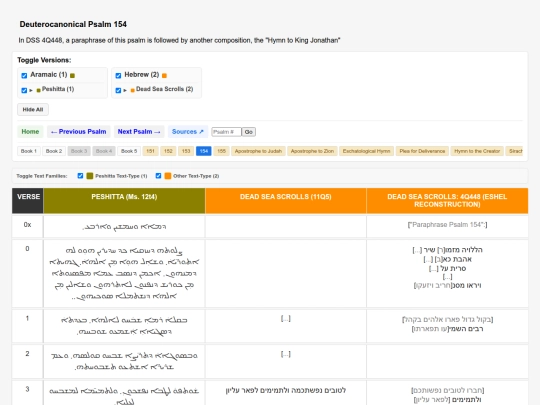Click the 11Q5 [...] placeholder in verse 1
The image size is (540, 405).
pyautogui.click(x=286, y=319)
